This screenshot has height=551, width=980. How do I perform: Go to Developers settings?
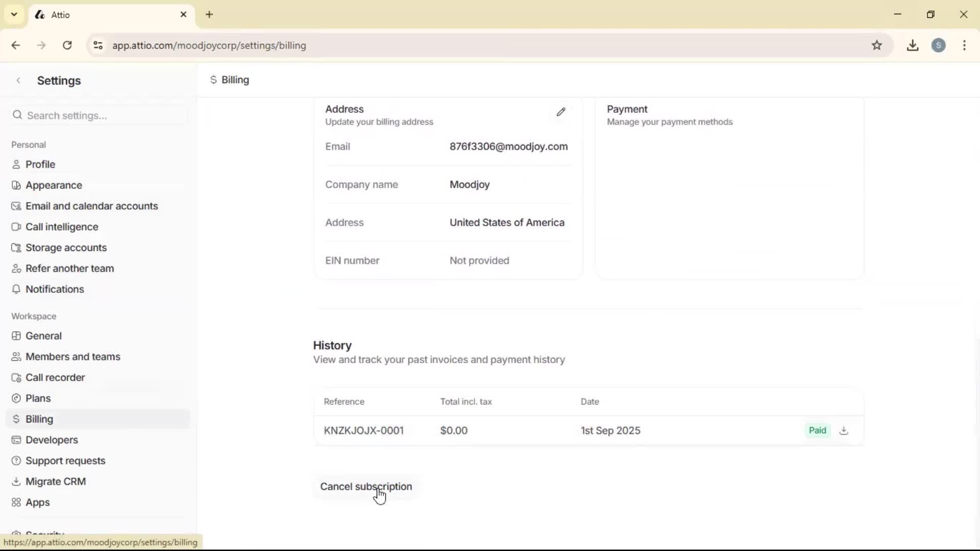tap(52, 440)
